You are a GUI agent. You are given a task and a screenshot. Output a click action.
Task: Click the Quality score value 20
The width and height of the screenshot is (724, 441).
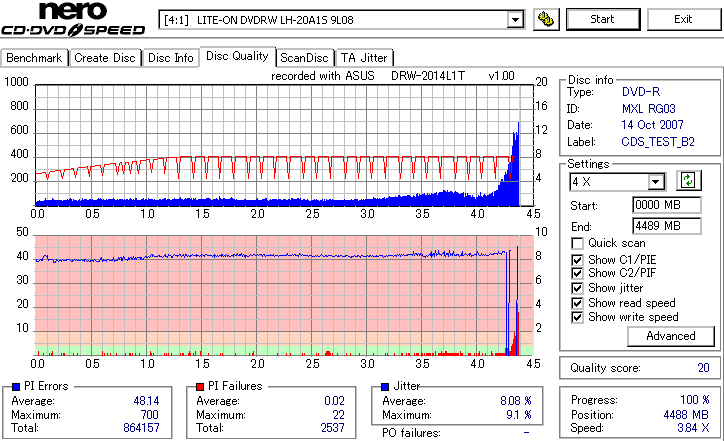tap(703, 368)
